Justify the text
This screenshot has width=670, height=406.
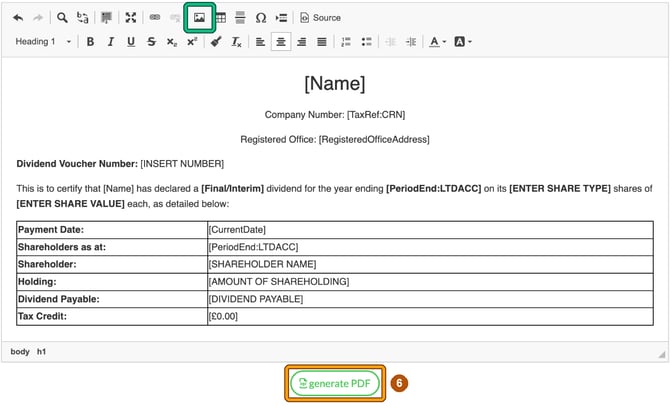click(x=322, y=41)
